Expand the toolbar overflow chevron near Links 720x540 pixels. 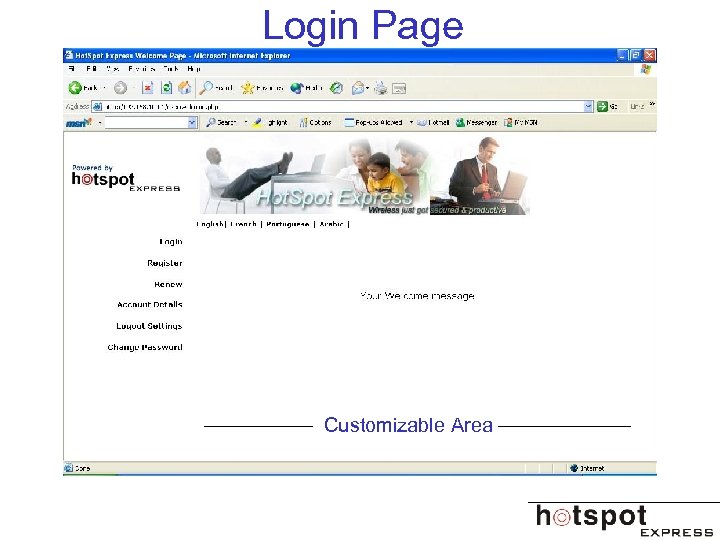[652, 105]
